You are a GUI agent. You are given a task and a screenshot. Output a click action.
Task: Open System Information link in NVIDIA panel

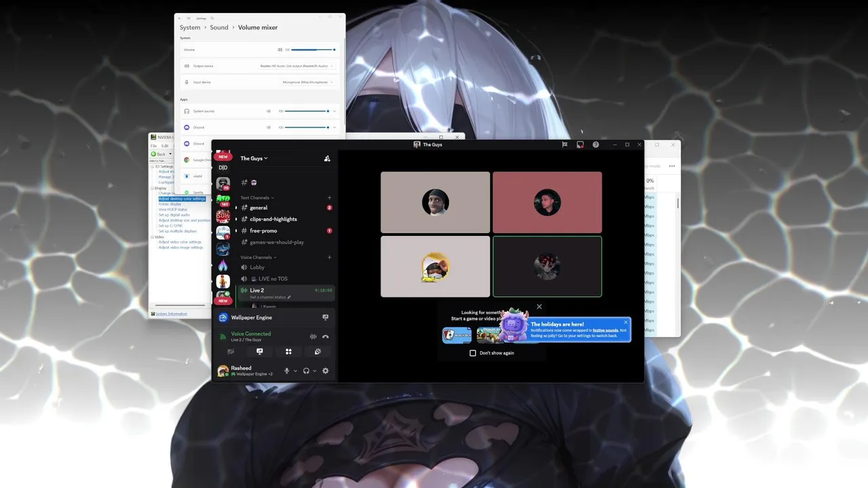coord(171,314)
